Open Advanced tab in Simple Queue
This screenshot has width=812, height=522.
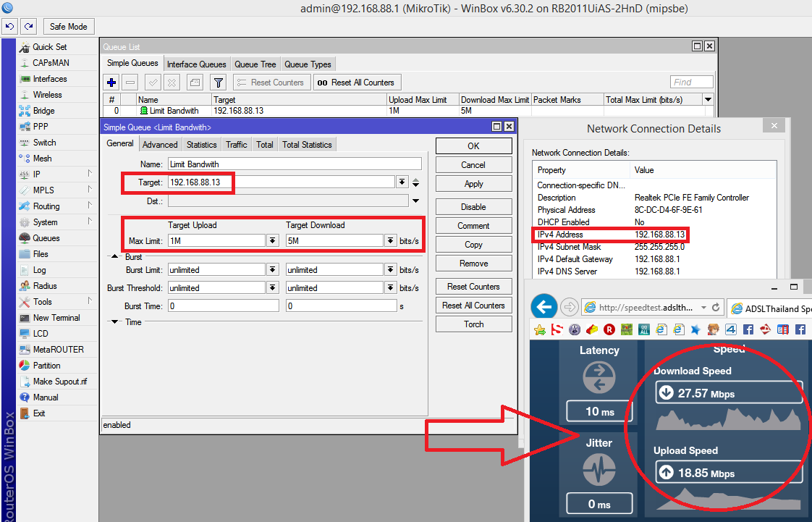159,145
